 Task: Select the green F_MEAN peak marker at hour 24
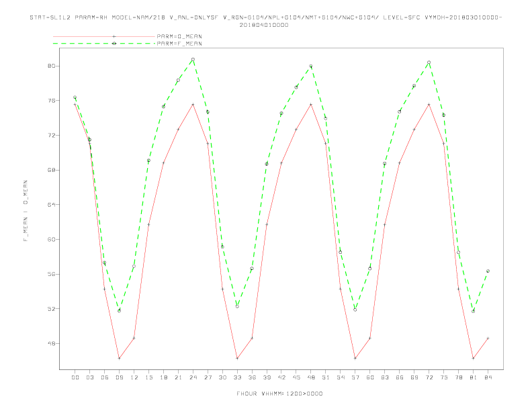(x=193, y=59)
